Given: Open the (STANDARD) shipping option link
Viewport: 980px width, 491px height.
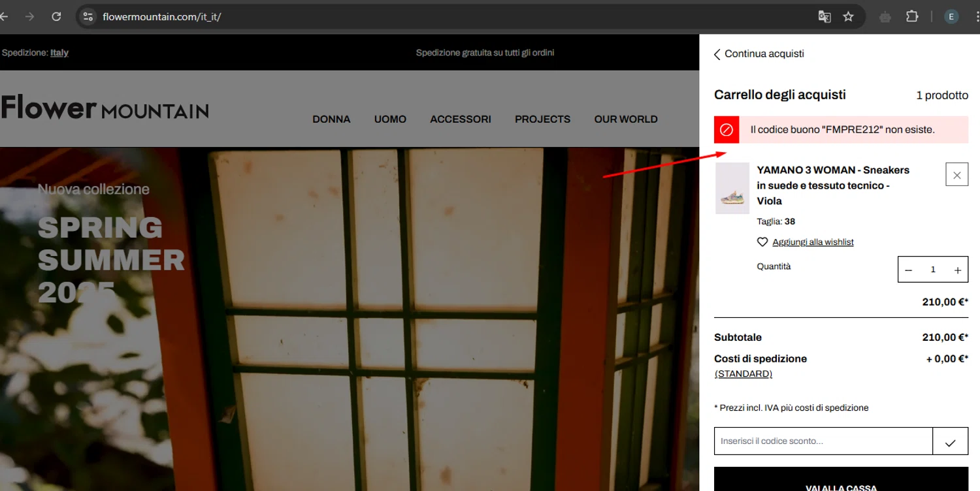Looking at the screenshot, I should 743,374.
